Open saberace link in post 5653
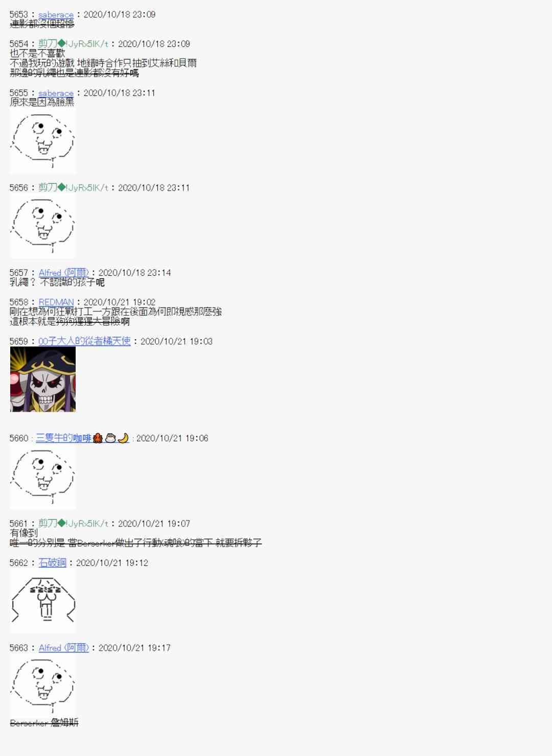 pyautogui.click(x=56, y=15)
